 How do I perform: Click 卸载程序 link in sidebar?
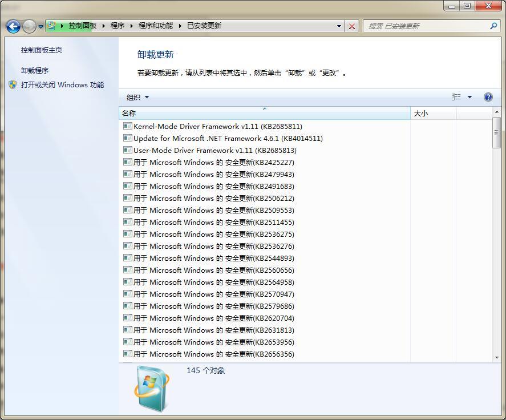tap(35, 71)
